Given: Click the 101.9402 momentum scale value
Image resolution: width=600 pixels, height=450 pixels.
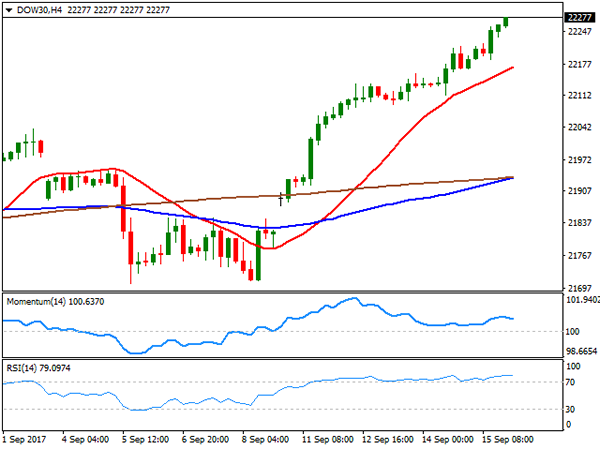Looking at the screenshot, I should [x=582, y=300].
